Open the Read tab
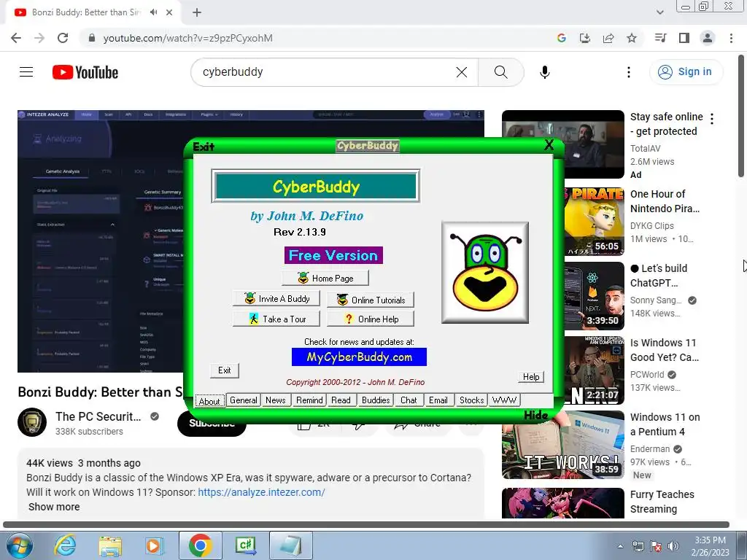This screenshot has width=747, height=560. (x=341, y=400)
